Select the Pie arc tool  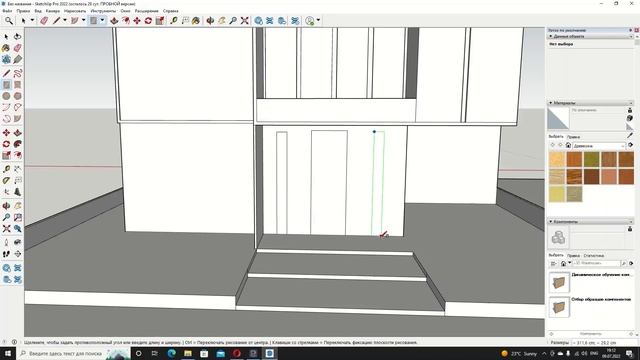[18, 119]
